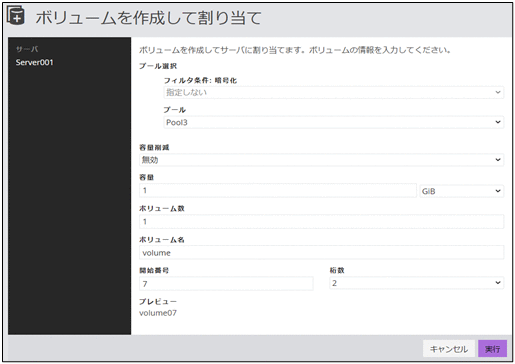Click the capacity (容量) input field
Viewport: 515px width, 364px height.
[278, 191]
